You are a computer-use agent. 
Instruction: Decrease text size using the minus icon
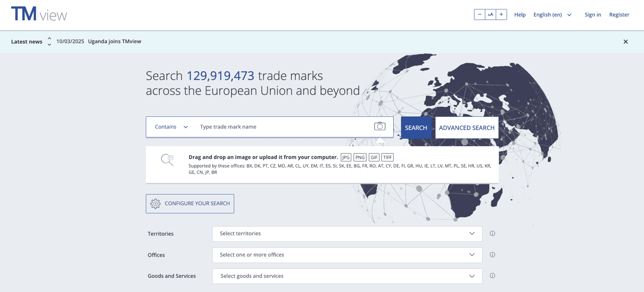[x=479, y=14]
